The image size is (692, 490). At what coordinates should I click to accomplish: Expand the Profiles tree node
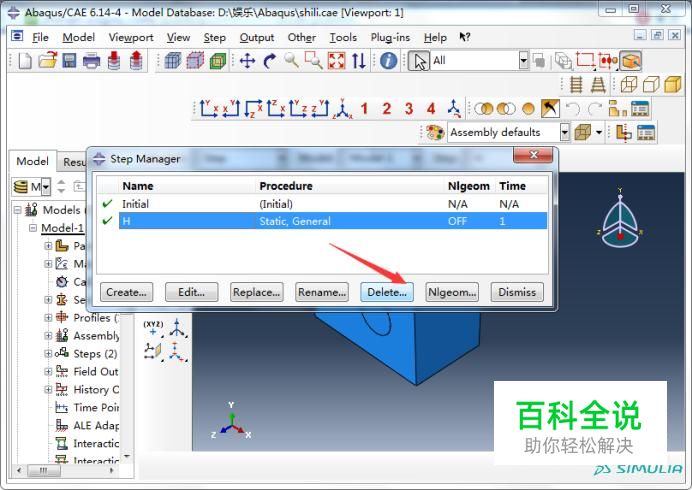pyautogui.click(x=48, y=317)
